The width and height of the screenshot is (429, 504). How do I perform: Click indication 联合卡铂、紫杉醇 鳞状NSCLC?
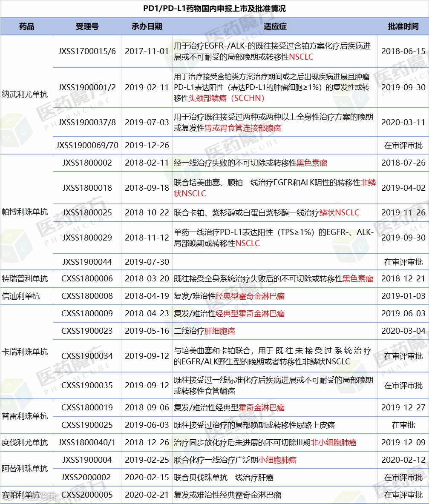(267, 212)
